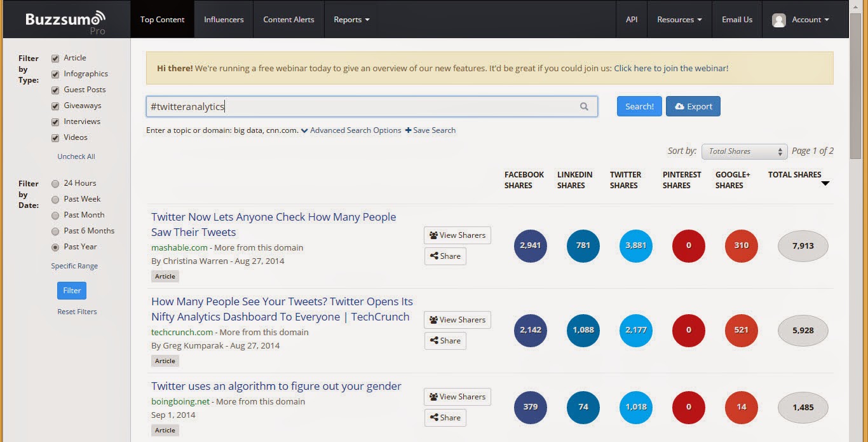The height and width of the screenshot is (442, 868).
Task: Click the TechCrunch Facebook shares circle 2,142
Action: pos(530,330)
